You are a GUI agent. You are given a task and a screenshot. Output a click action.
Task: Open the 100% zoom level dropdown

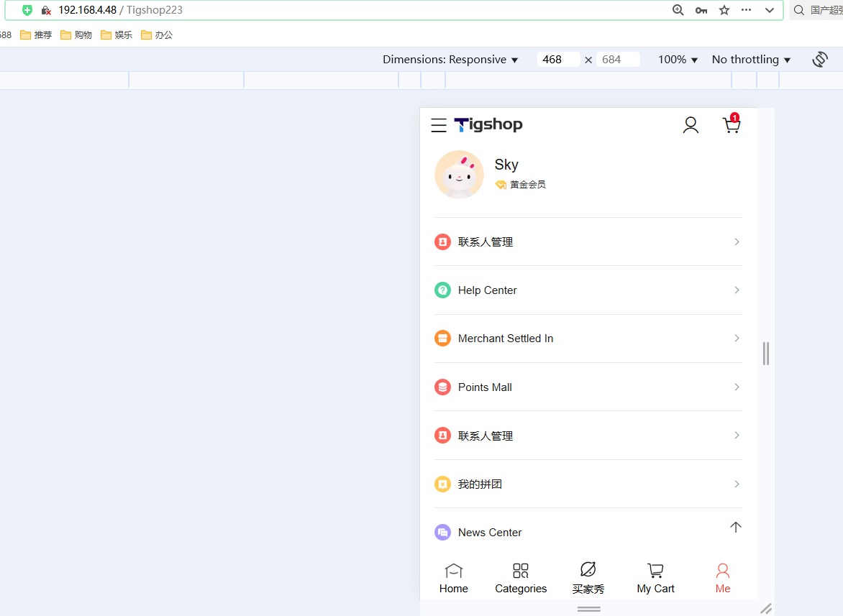pyautogui.click(x=678, y=60)
